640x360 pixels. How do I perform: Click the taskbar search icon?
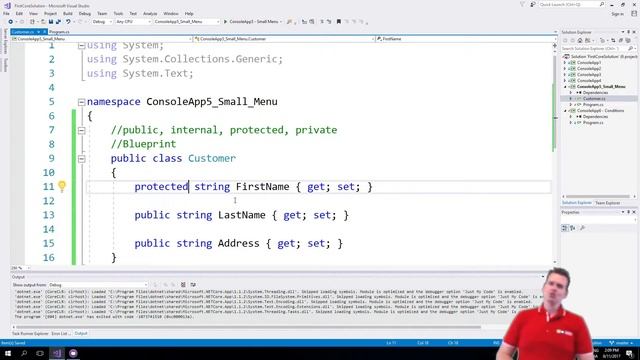click(x=24, y=353)
